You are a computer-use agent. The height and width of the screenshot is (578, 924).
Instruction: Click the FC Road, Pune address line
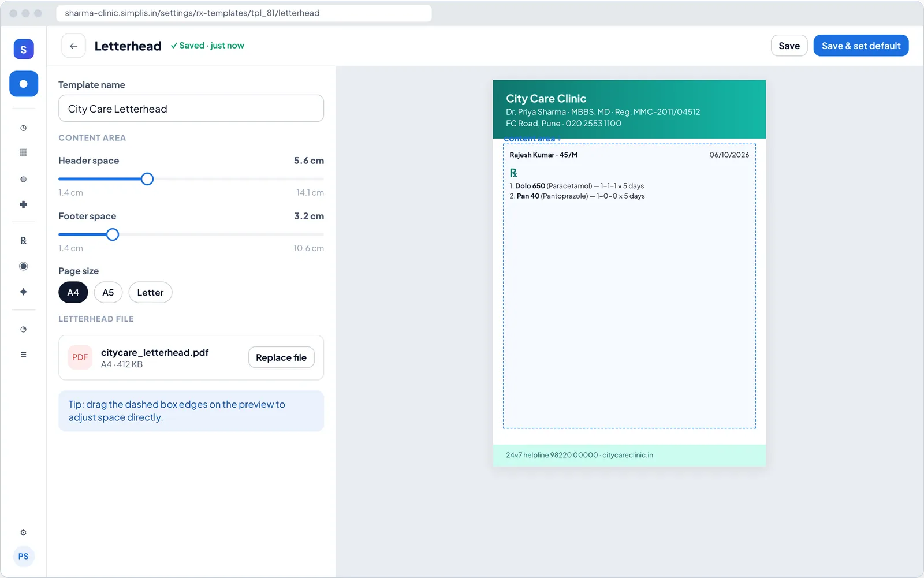[564, 124]
